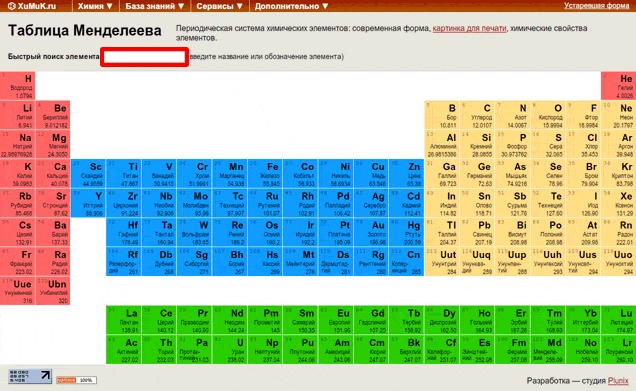Select the Gold (Au) element cell

point(371,232)
